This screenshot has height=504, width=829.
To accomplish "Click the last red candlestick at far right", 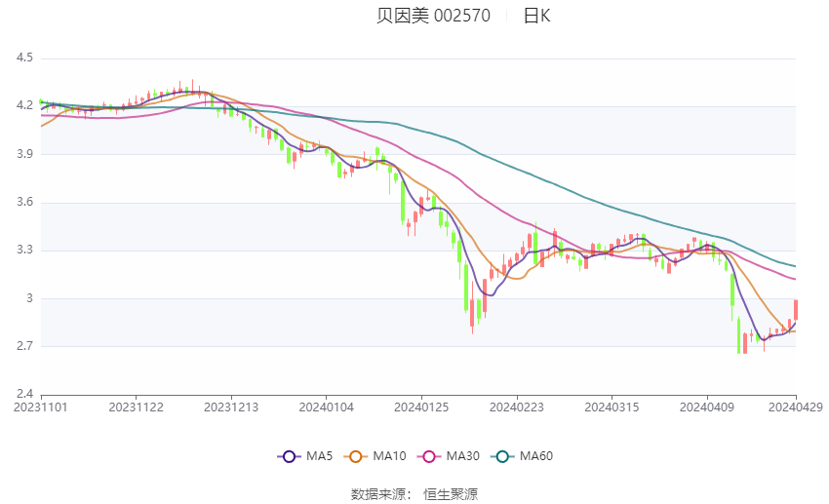I will coord(796,310).
